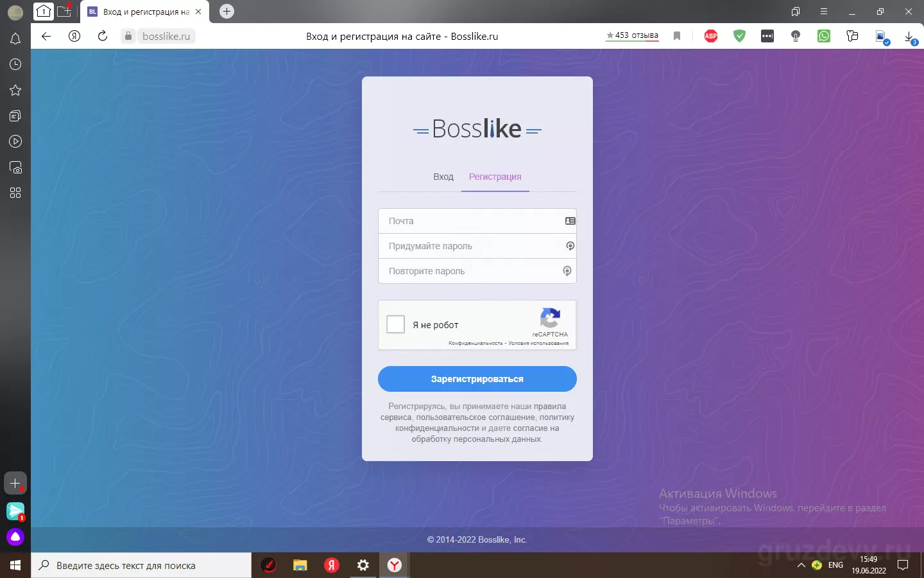
Task: Click the Bosslike logo
Action: [477, 129]
